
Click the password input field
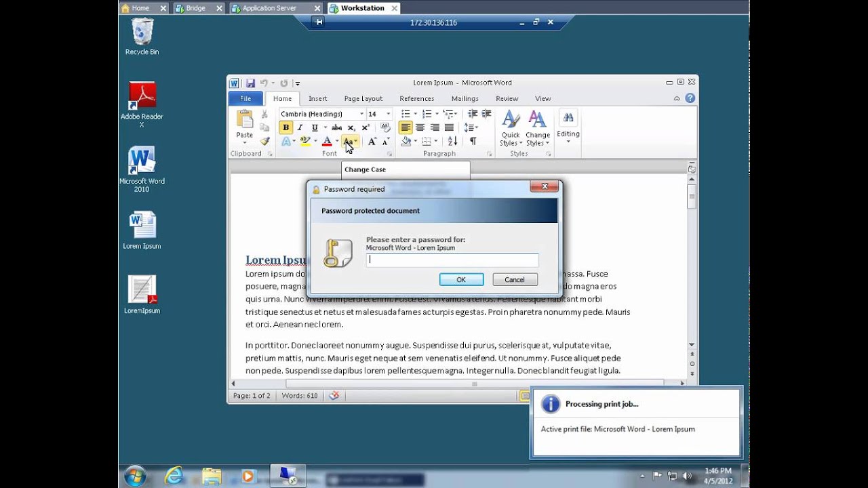(x=452, y=260)
